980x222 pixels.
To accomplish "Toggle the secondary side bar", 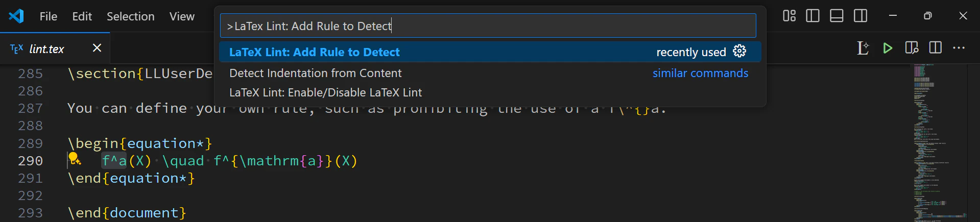I will (861, 16).
